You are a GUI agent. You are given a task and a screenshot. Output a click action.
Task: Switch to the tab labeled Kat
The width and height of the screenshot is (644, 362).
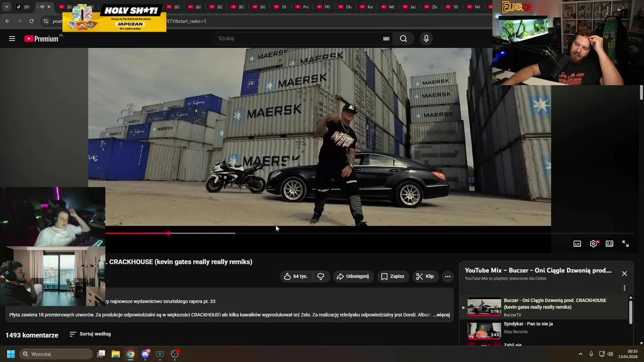coord(366,7)
